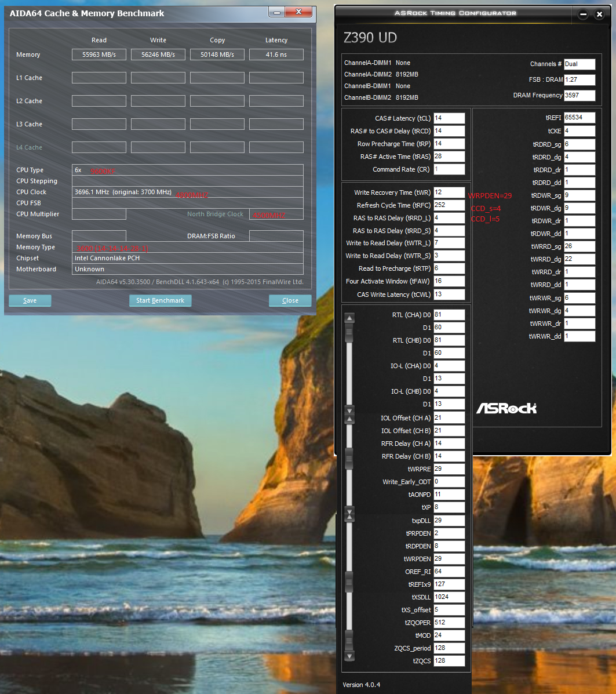
Task: Click the Close button in AIDA64 window
Action: tap(290, 300)
